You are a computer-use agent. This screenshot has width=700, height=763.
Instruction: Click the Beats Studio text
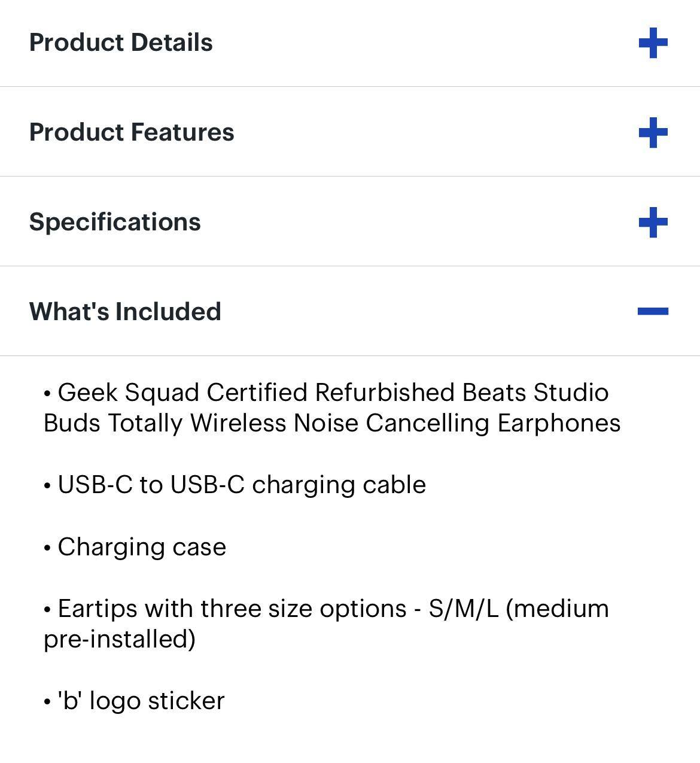535,393
